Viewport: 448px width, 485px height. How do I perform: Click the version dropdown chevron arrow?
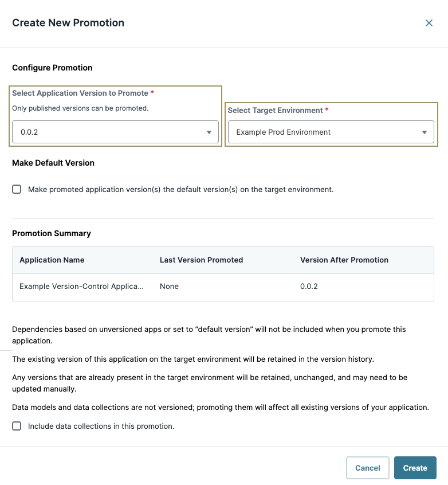click(x=209, y=132)
